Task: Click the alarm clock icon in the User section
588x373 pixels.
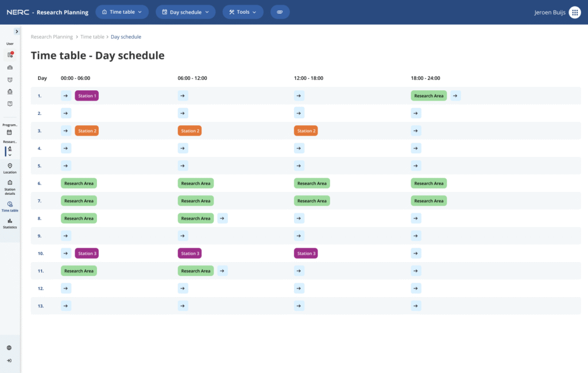Action: (x=10, y=78)
